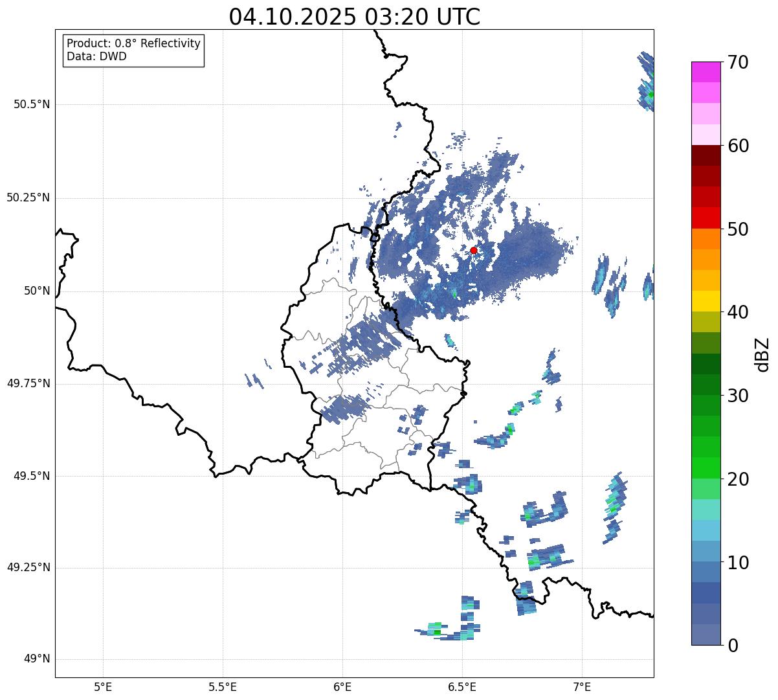Click the 6.5°E longitude label
778x700 pixels.
(462, 686)
